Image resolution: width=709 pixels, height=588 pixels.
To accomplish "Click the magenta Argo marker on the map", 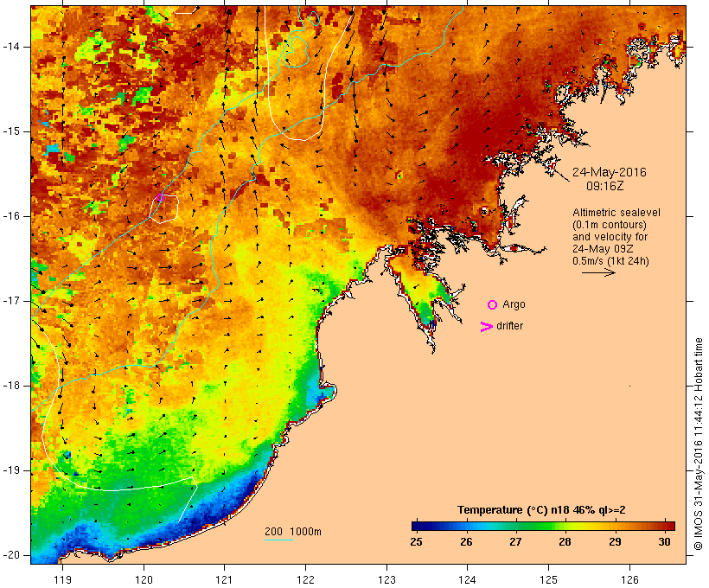I will point(160,197).
